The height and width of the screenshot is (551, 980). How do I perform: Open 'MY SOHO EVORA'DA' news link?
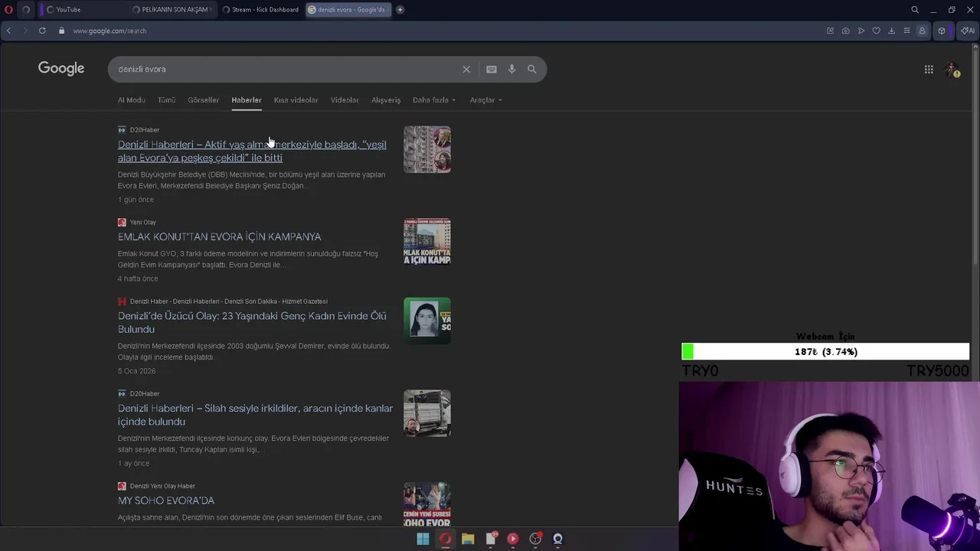coord(166,500)
